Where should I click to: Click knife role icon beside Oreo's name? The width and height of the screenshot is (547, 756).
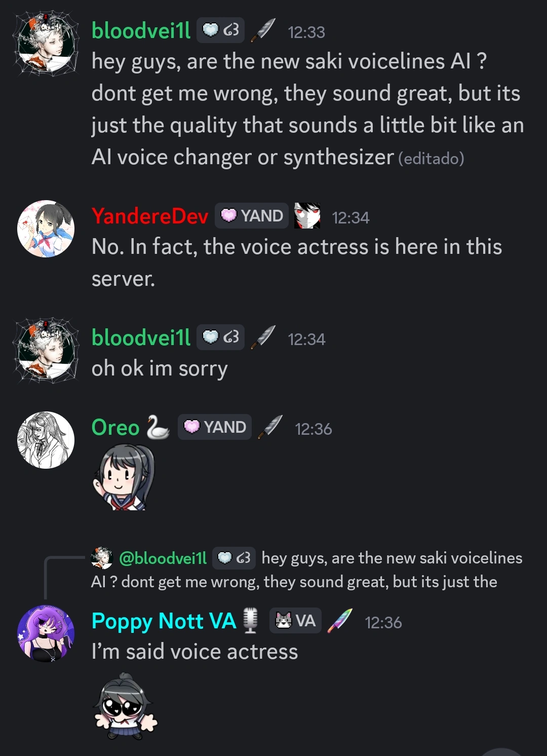coord(270,427)
